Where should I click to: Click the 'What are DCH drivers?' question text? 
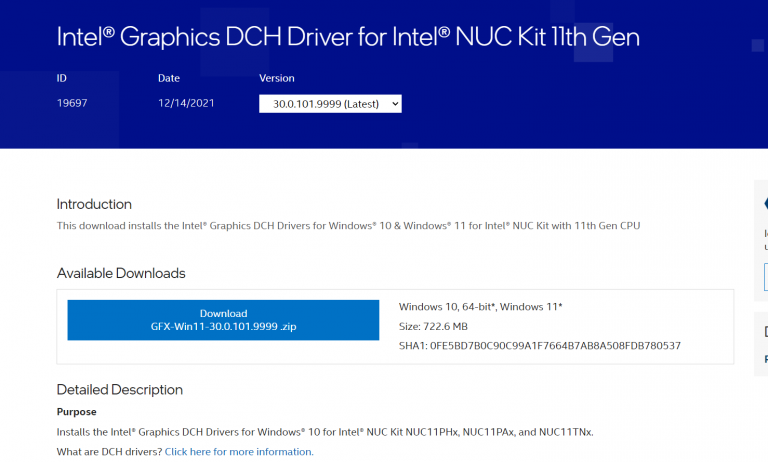(109, 452)
